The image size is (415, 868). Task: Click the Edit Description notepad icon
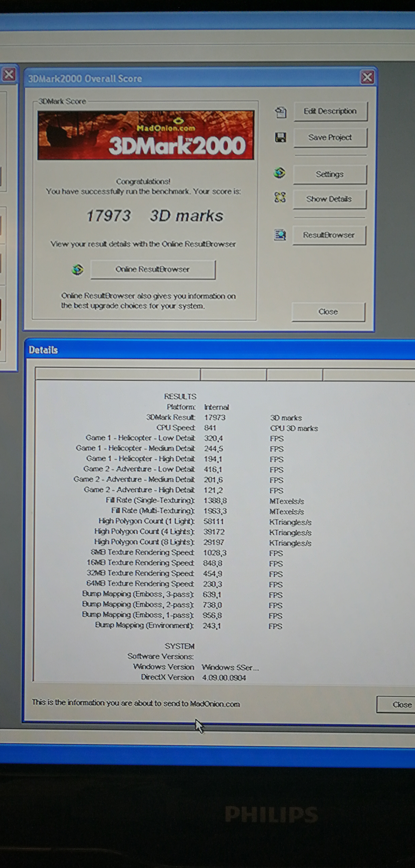281,112
